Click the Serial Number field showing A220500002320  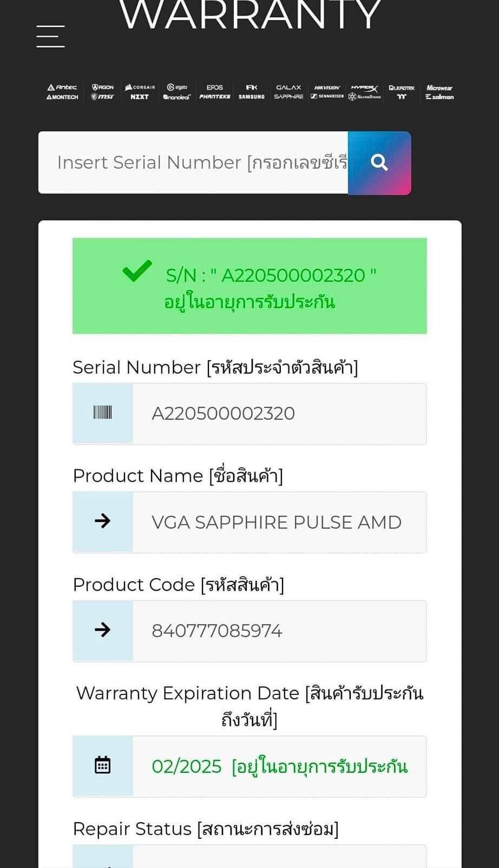[x=279, y=414]
